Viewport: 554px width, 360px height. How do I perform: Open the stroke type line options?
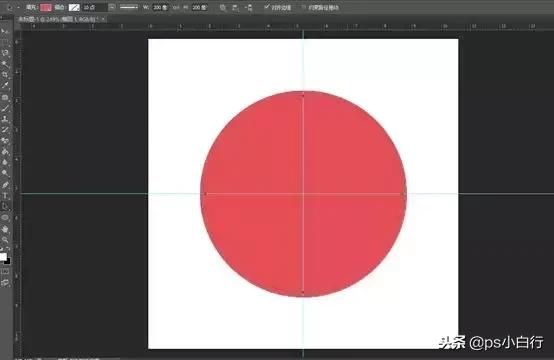tap(129, 7)
